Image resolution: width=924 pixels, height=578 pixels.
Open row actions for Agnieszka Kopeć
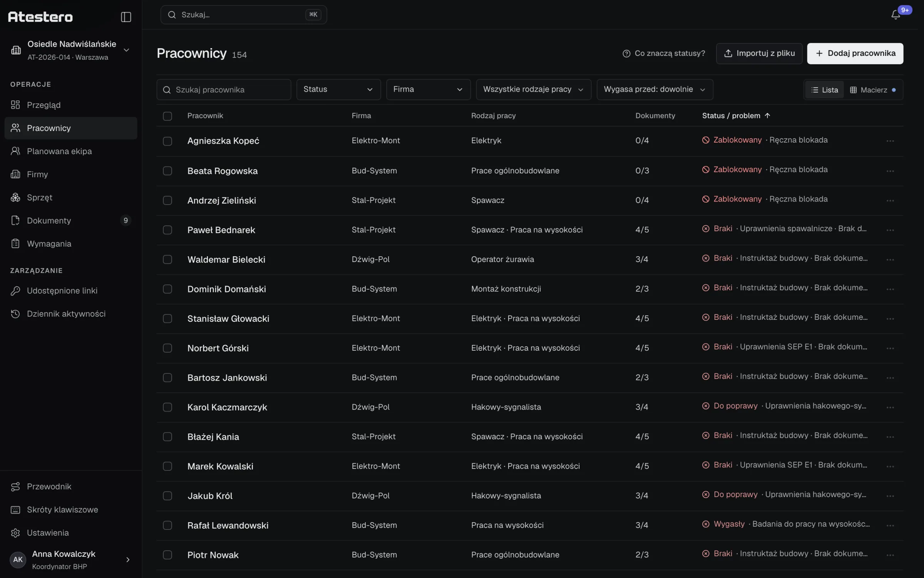coord(890,141)
